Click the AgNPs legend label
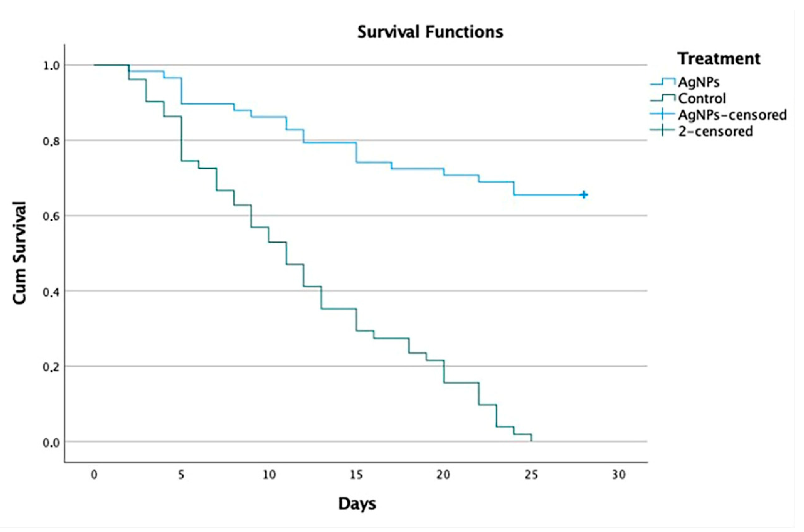The height and width of the screenshot is (532, 804). [699, 82]
